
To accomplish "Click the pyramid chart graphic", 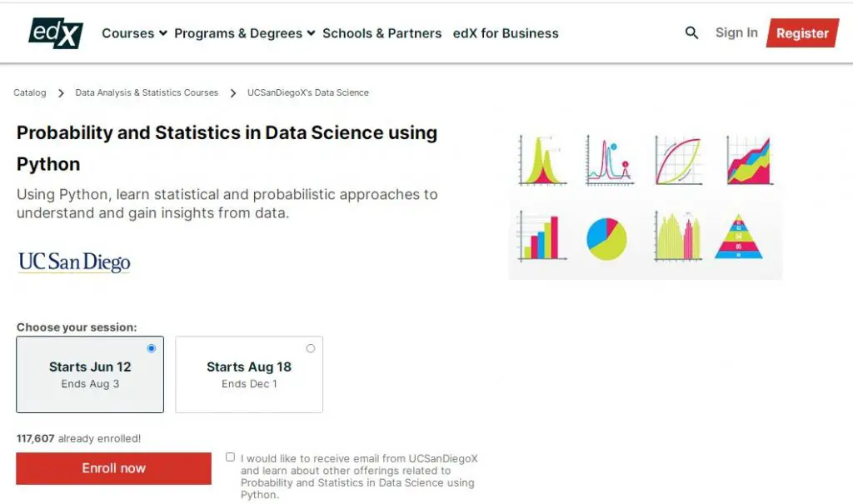I will click(x=741, y=238).
